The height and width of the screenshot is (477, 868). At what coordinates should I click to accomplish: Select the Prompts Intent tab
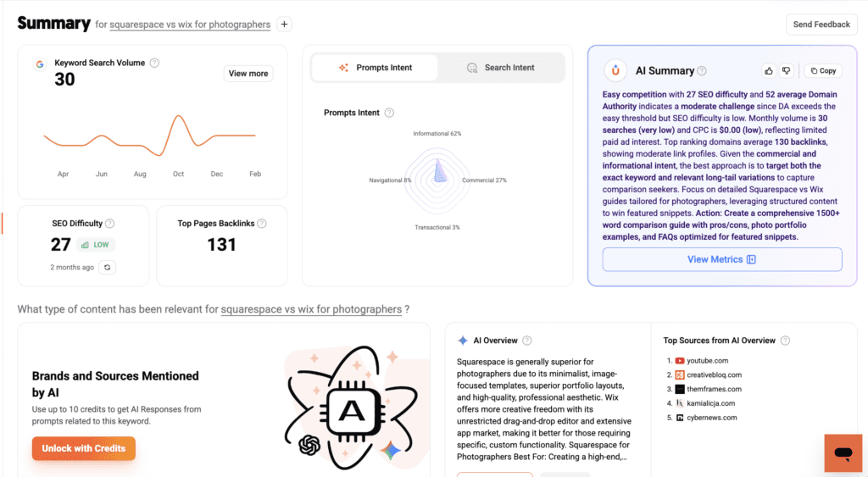point(375,68)
